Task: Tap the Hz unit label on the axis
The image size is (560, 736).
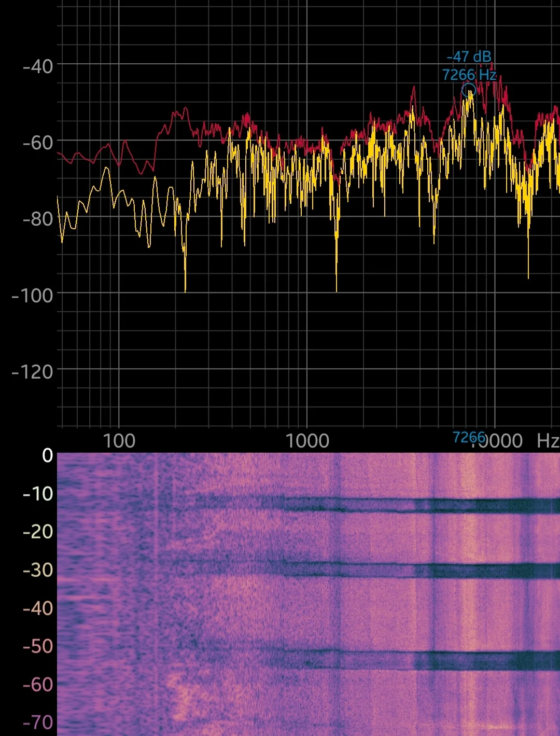Action: pos(548,441)
